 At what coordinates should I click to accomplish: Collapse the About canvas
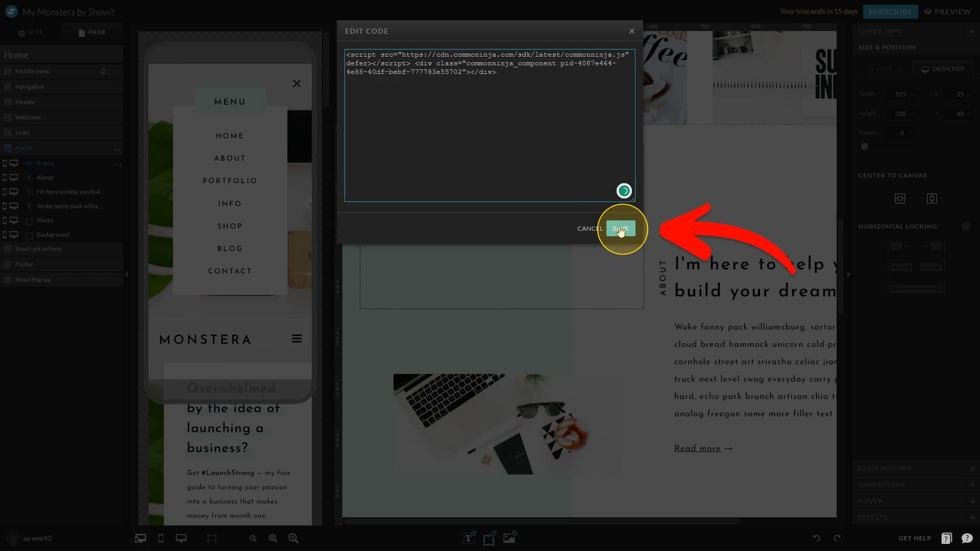pyautogui.click(x=8, y=148)
